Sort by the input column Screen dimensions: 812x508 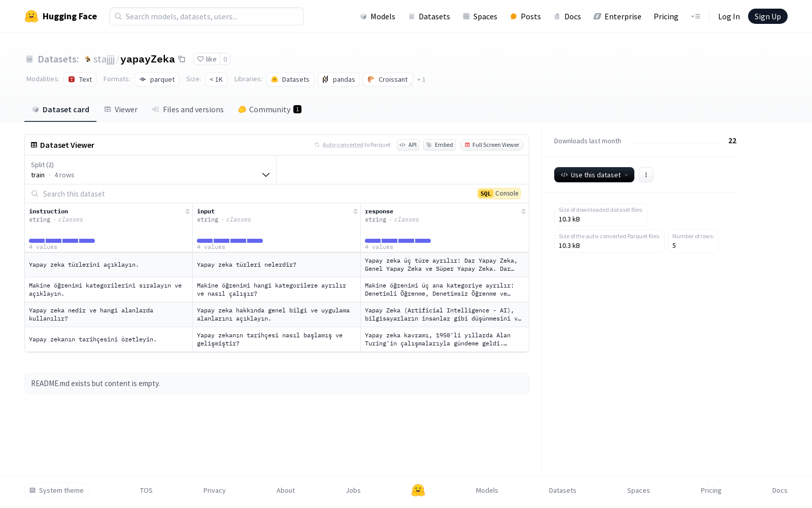(355, 211)
